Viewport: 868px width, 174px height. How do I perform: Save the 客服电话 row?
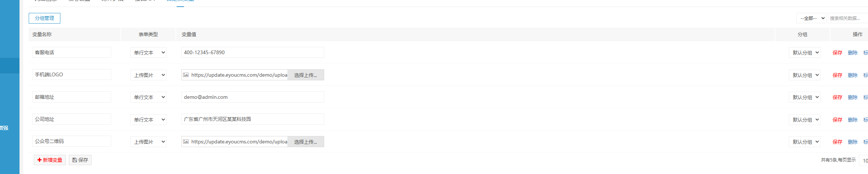(x=837, y=53)
